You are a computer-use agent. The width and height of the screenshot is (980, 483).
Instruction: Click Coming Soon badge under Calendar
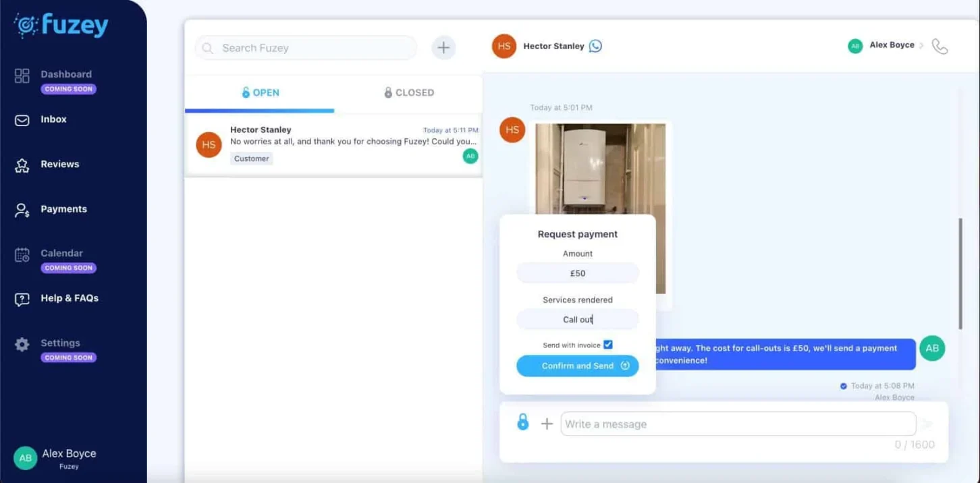click(68, 268)
